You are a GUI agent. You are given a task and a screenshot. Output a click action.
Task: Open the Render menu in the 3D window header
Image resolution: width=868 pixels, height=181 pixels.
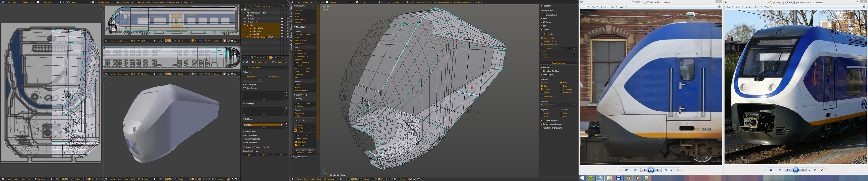tap(305, 2)
